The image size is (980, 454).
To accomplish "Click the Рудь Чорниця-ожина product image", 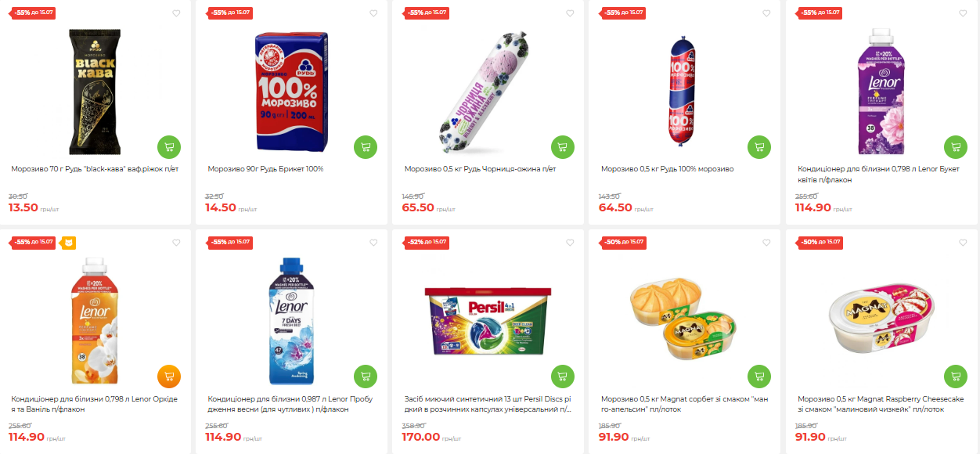I will coord(487,92).
